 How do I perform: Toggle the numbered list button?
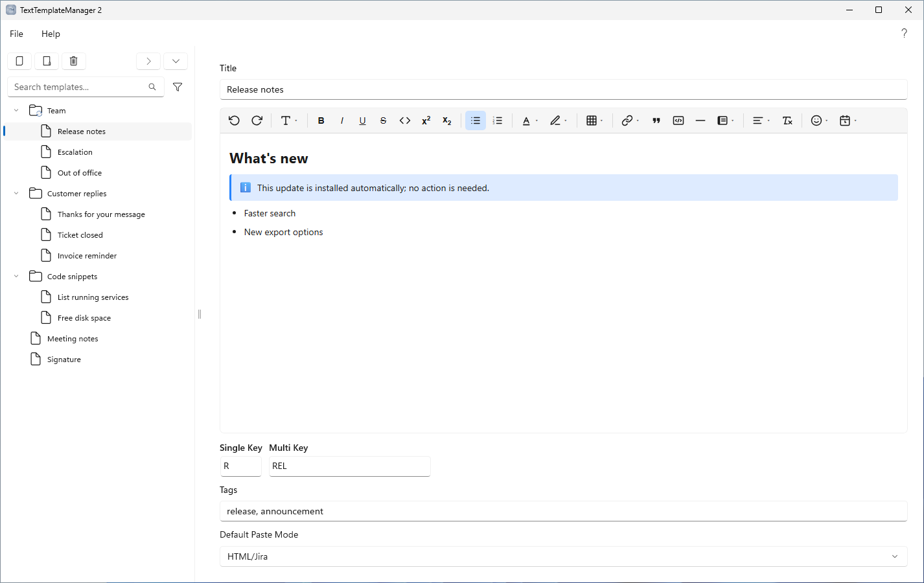[x=498, y=120]
